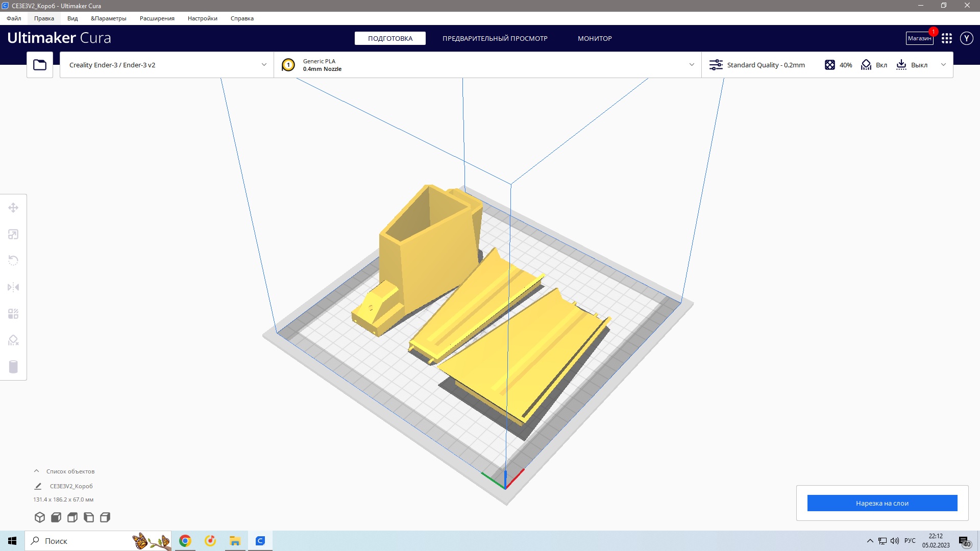Expand the Creality Ender-3 printer dropdown
This screenshot has width=980, height=551.
(x=167, y=65)
